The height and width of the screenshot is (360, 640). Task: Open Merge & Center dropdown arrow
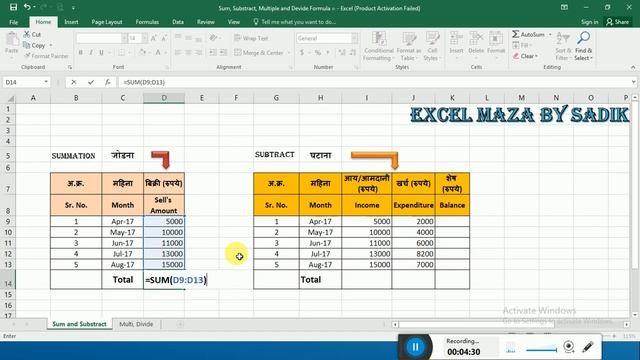tap(289, 52)
